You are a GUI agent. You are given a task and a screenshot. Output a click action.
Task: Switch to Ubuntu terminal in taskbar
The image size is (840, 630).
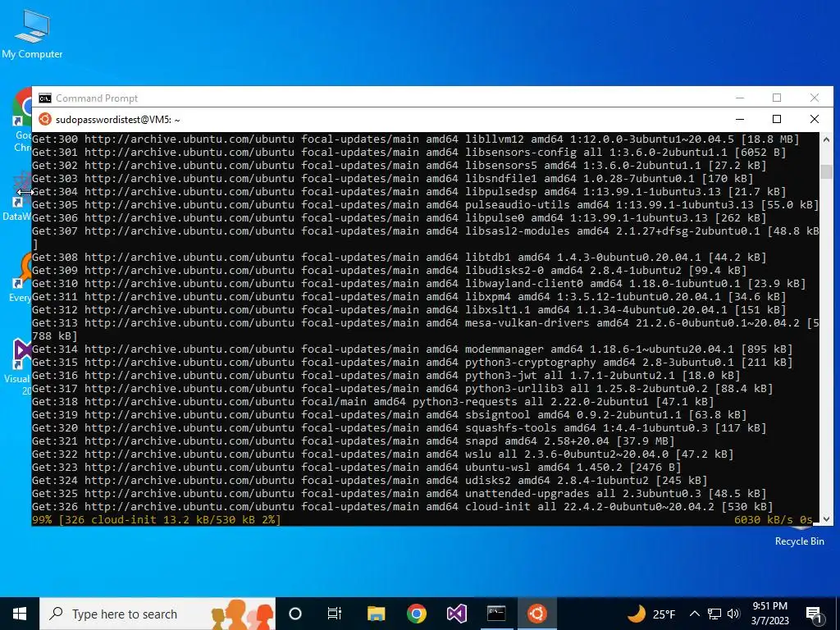tap(536, 614)
